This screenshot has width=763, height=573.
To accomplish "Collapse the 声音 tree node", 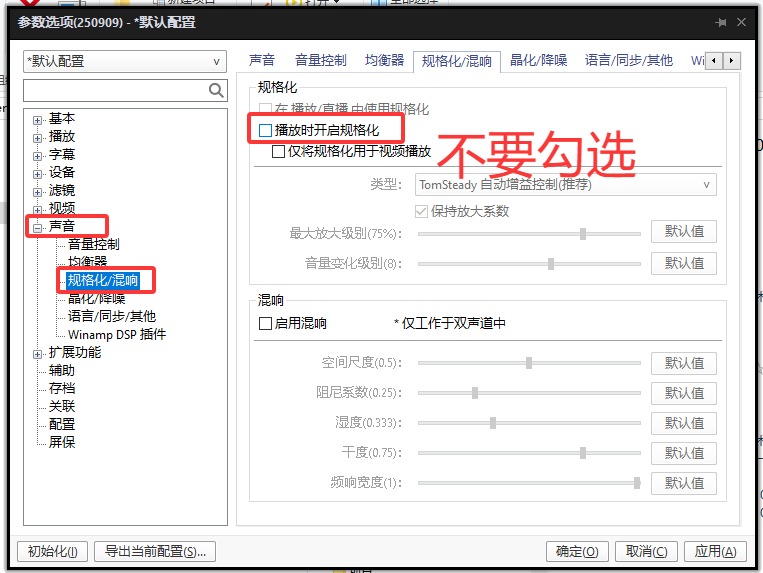I will (38, 227).
